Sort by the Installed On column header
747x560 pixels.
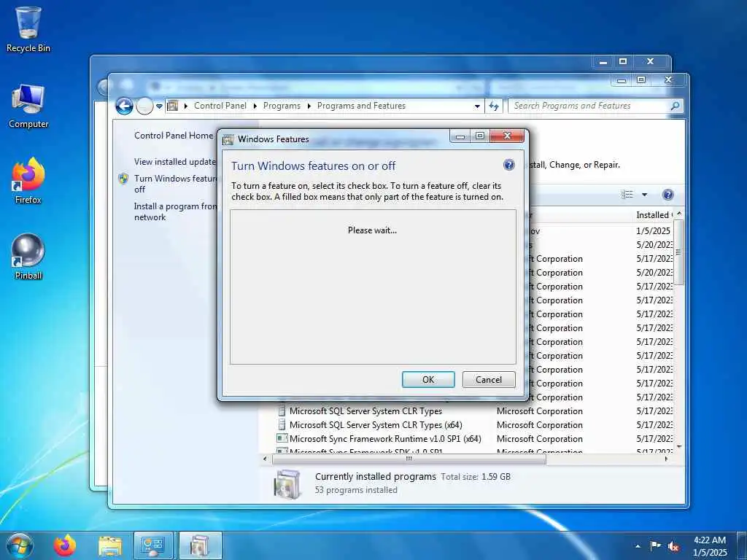654,215
